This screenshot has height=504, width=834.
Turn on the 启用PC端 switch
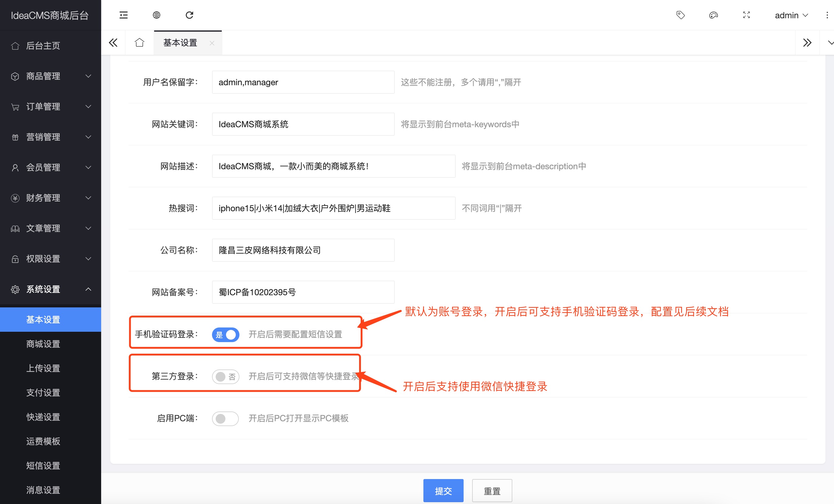point(225,418)
